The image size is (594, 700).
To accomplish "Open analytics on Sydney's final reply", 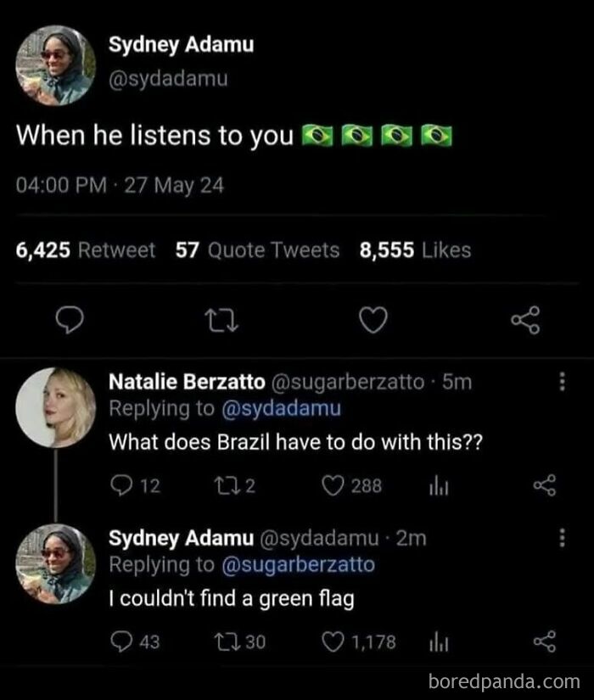I will pyautogui.click(x=440, y=642).
